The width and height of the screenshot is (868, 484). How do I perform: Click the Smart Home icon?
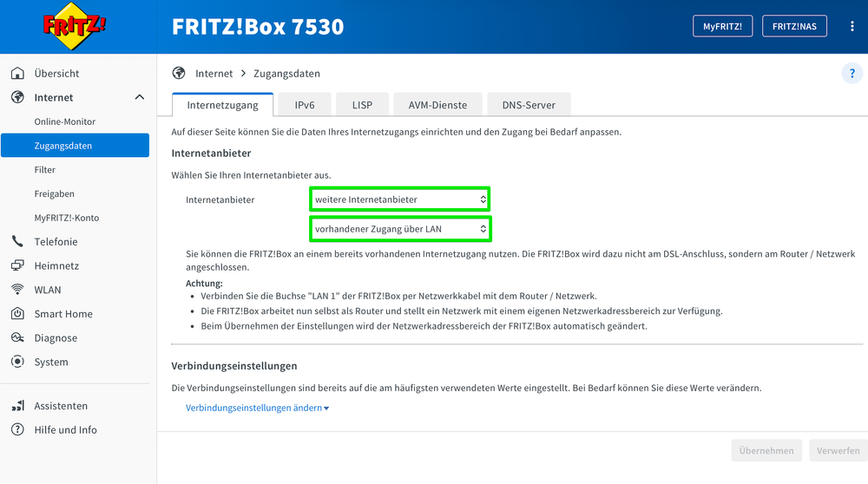[17, 314]
